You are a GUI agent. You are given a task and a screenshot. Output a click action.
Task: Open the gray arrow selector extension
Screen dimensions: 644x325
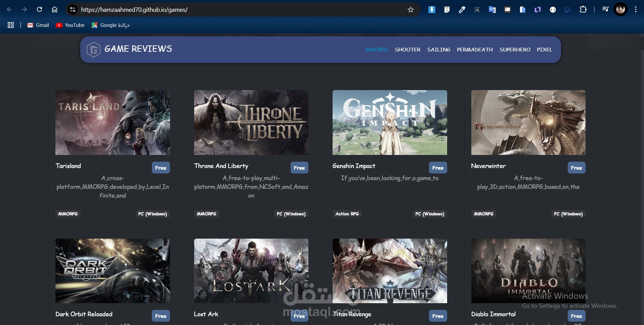pos(477,10)
